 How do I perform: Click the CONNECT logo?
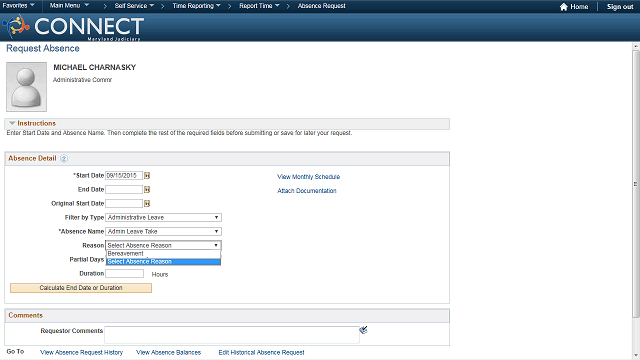pos(73,27)
